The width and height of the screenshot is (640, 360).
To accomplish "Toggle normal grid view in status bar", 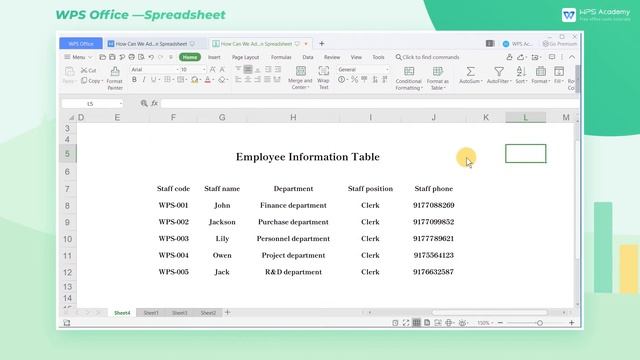I will pos(416,323).
